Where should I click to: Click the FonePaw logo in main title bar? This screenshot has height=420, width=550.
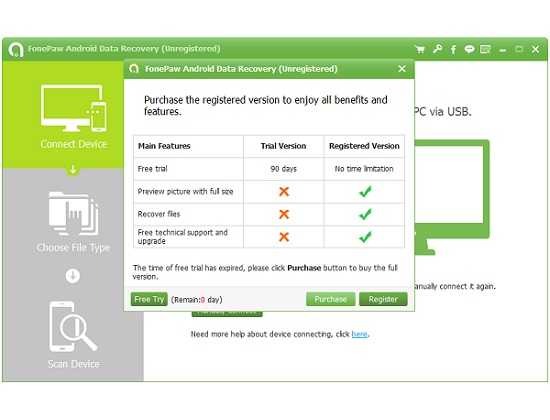[16, 49]
